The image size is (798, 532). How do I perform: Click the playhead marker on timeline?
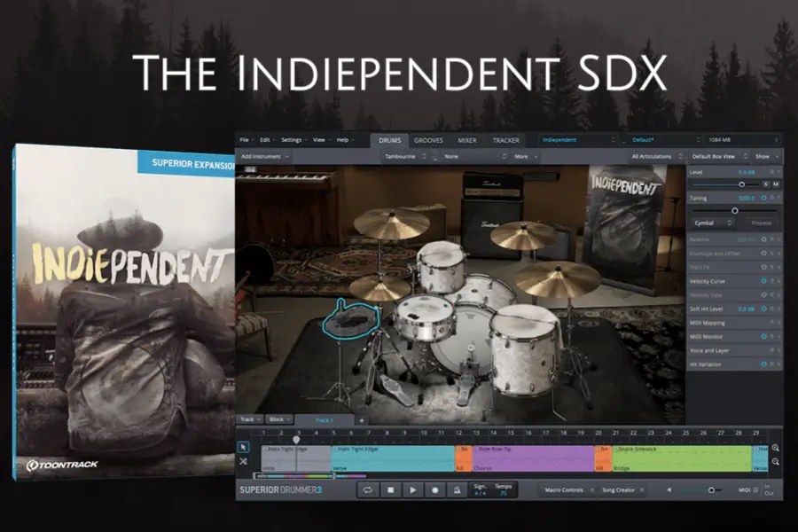pyautogui.click(x=296, y=440)
